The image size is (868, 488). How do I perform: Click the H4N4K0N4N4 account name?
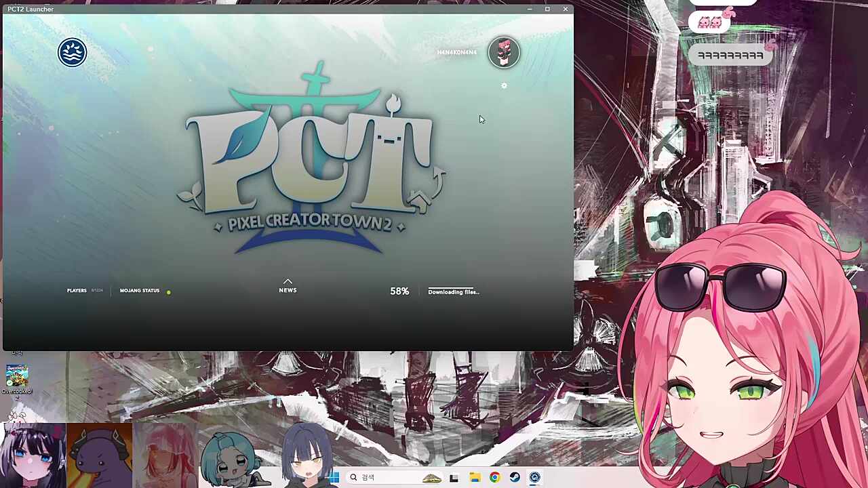click(456, 53)
